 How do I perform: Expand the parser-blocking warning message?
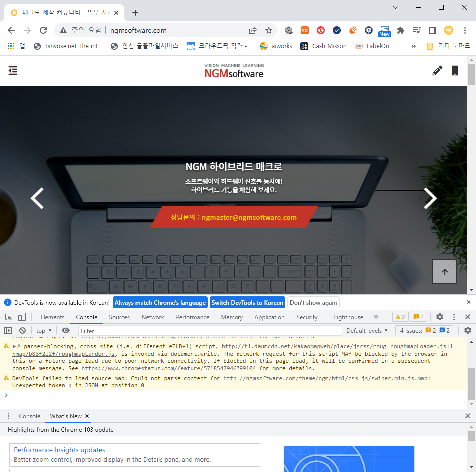[14, 346]
